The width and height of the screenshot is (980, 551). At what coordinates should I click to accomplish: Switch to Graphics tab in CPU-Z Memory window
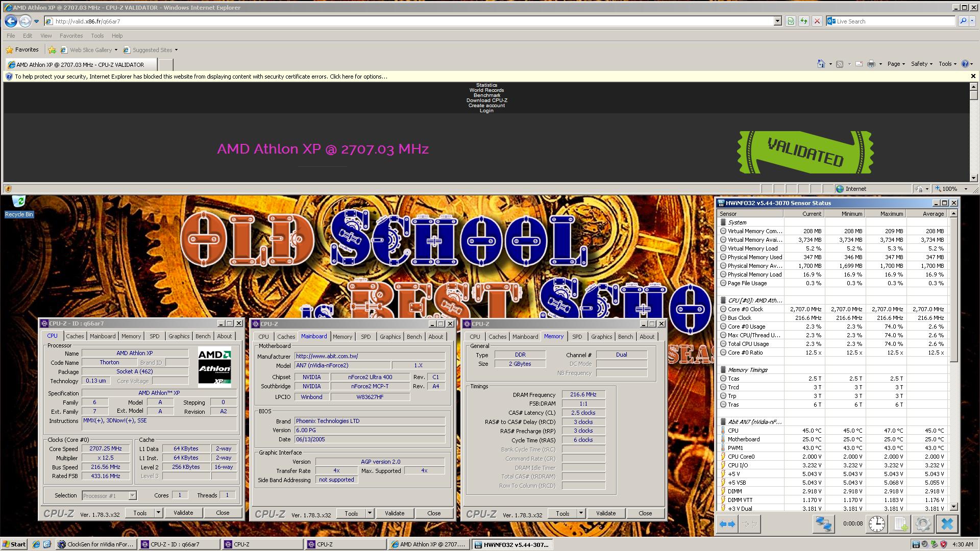point(601,337)
